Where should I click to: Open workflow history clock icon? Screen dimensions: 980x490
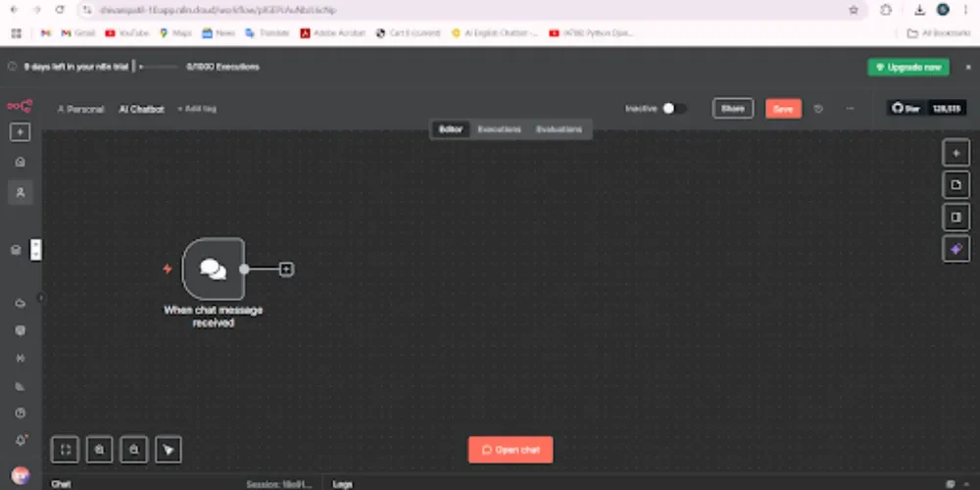pos(819,109)
